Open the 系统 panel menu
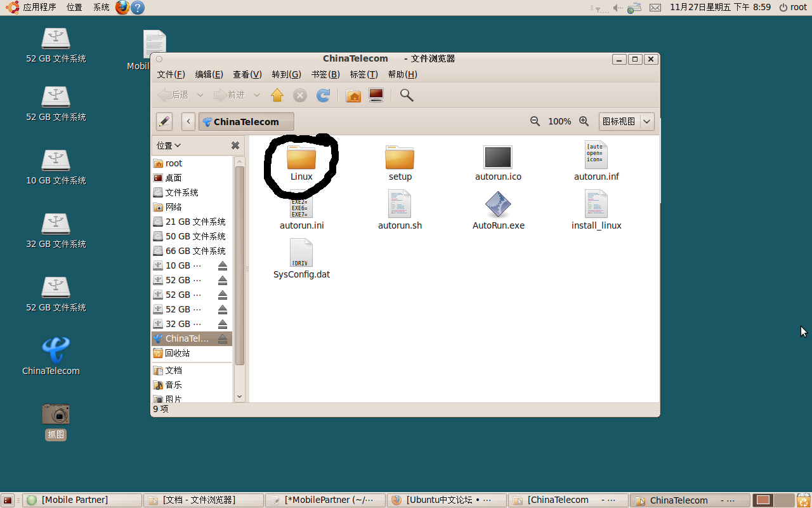This screenshot has width=812, height=508. (x=101, y=8)
